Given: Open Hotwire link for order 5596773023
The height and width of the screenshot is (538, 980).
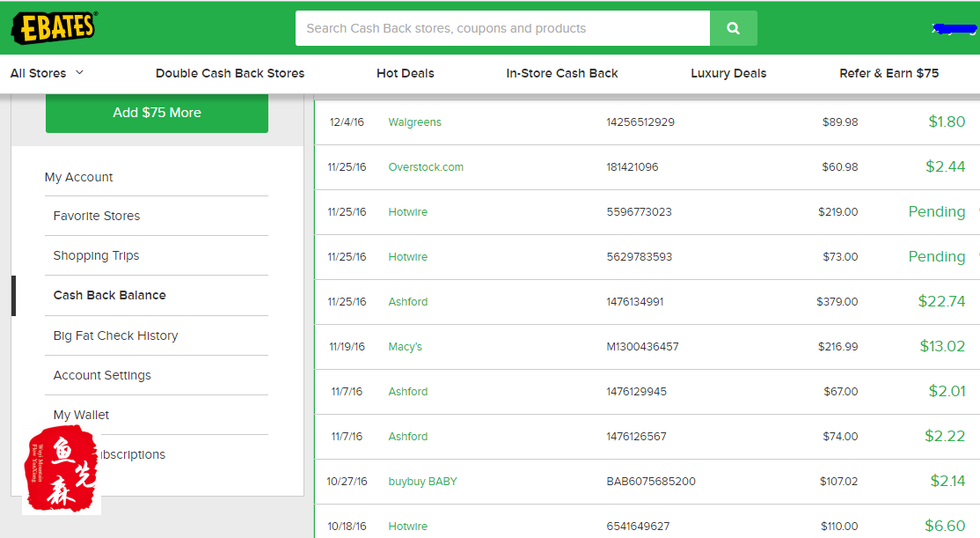Looking at the screenshot, I should [x=407, y=212].
